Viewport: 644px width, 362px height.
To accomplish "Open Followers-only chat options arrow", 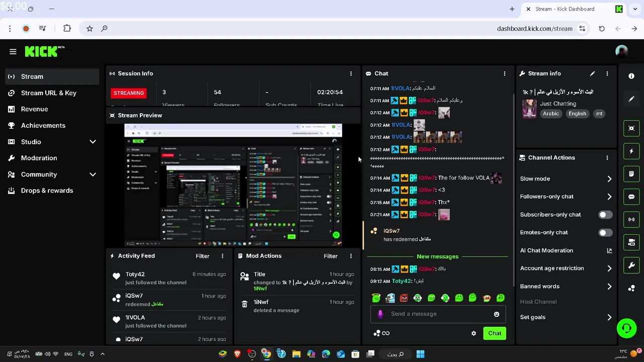I will (x=609, y=197).
